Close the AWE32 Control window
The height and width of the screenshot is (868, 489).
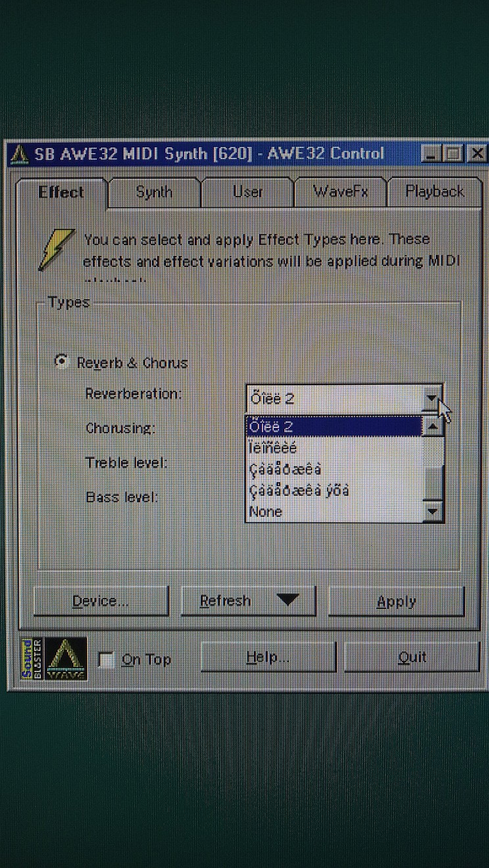pos(477,155)
